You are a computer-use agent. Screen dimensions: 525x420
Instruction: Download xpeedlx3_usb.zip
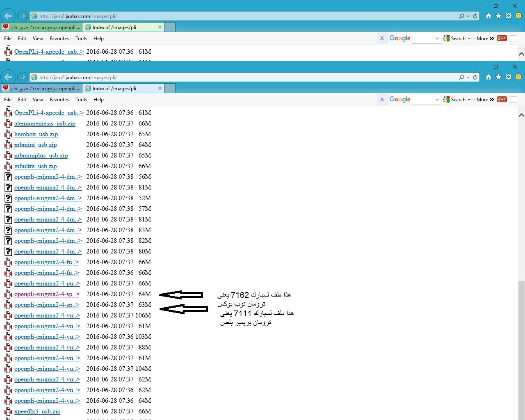[37, 411]
